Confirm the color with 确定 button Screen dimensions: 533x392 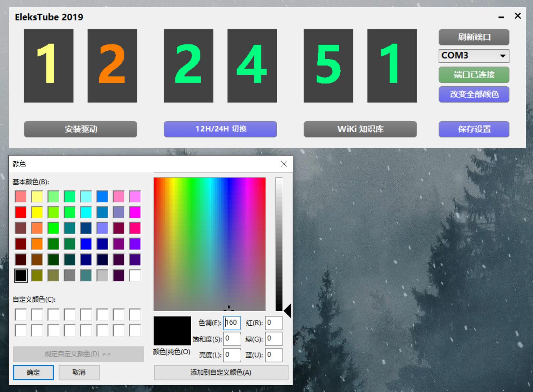coord(33,372)
